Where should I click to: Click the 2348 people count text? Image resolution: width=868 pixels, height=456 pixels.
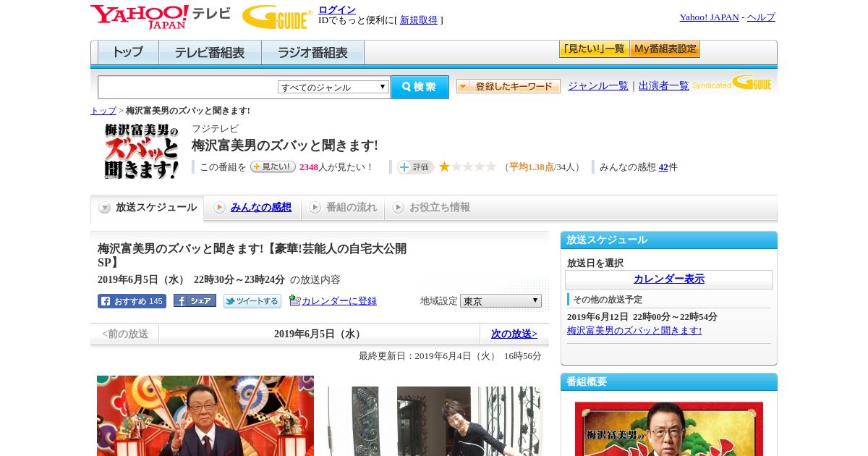[x=309, y=167]
